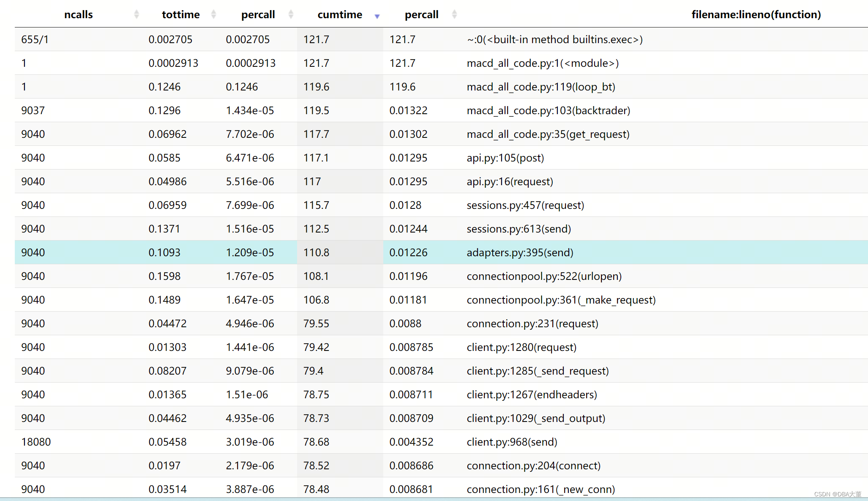Click tottime value 0.1296
This screenshot has width=868, height=501.
[164, 110]
